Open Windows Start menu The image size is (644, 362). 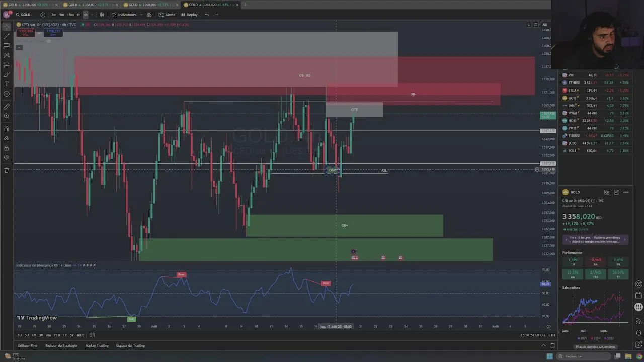click(549, 356)
